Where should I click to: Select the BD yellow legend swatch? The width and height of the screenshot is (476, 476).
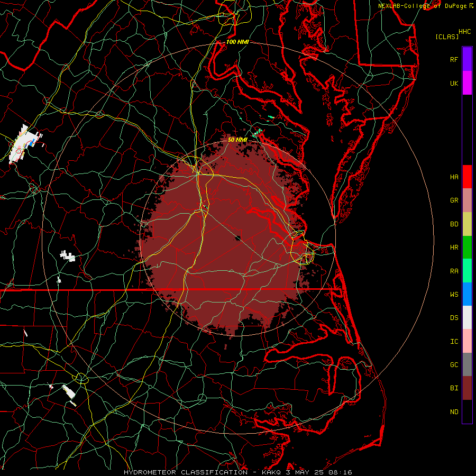click(x=467, y=224)
